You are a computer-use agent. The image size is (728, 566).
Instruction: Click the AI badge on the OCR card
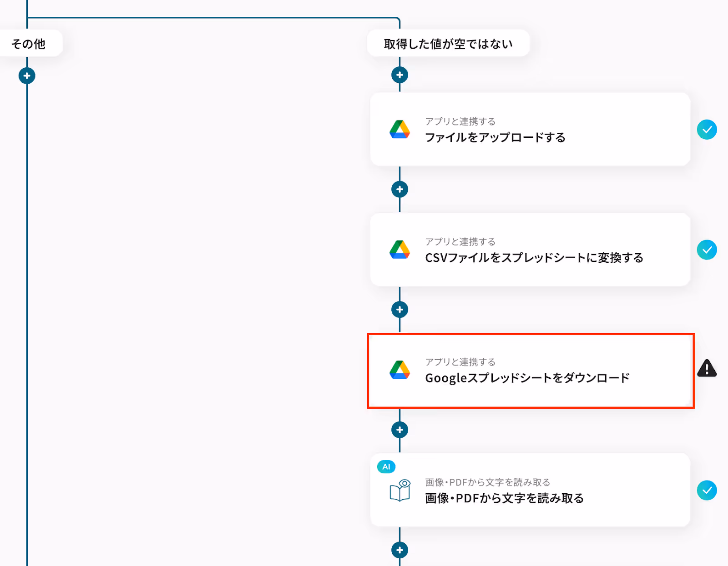[386, 466]
